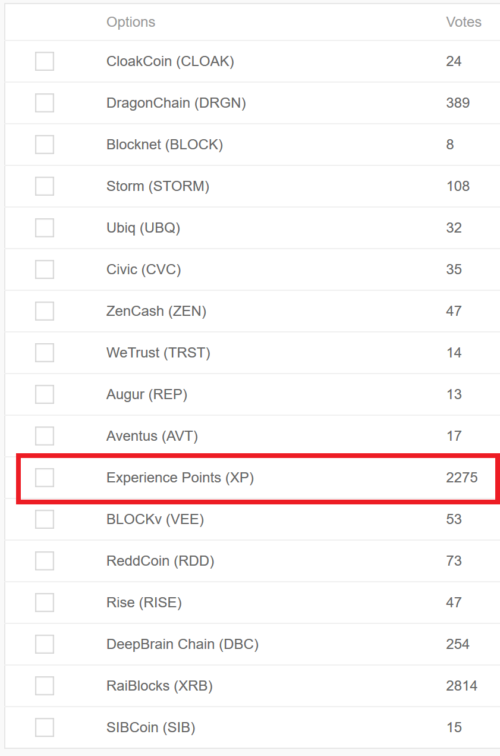Click the Experience Points (XP) label text

180,478
